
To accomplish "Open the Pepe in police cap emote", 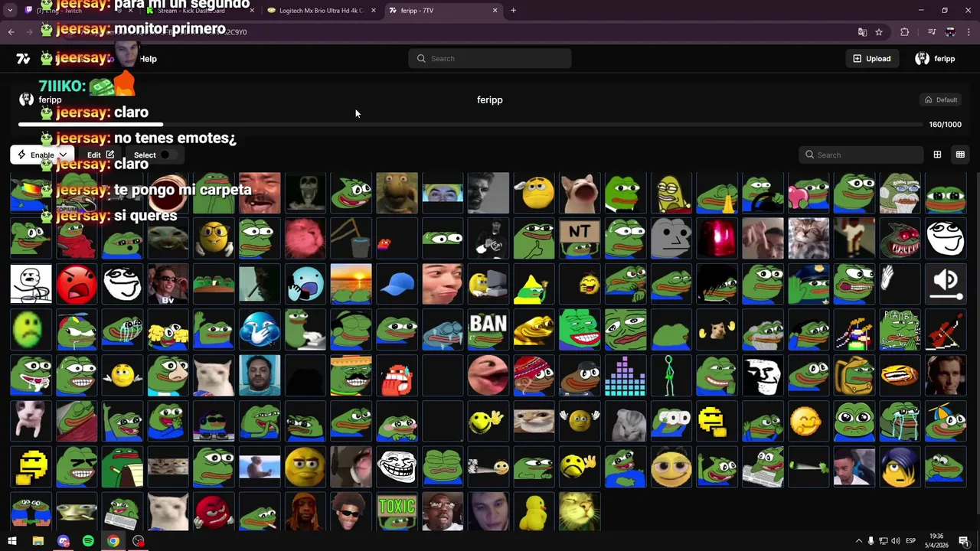I will [808, 284].
